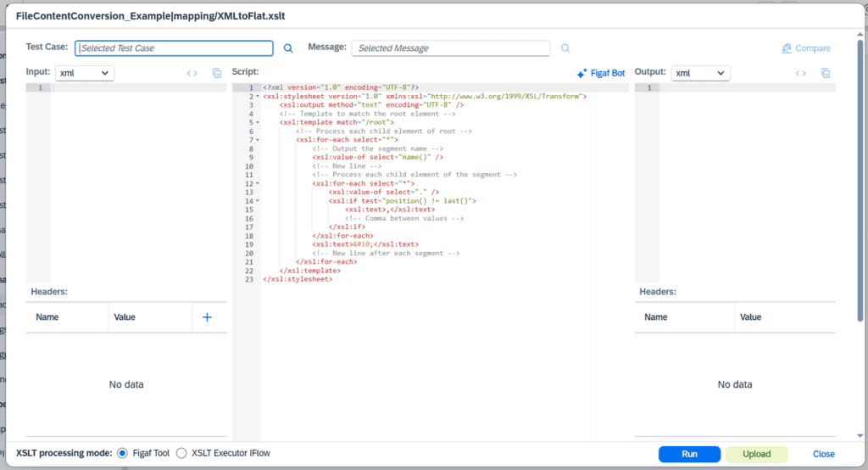Format input with code brackets icon

[192, 73]
